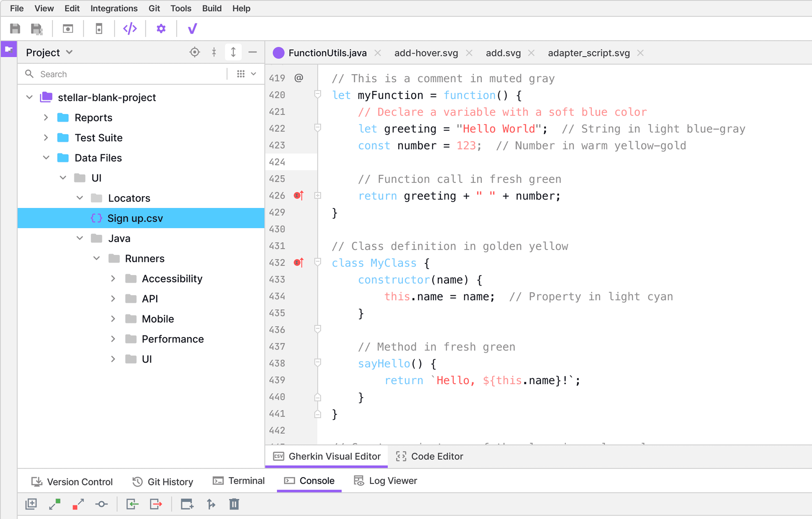Image resolution: width=812 pixels, height=519 pixels.
Task: Click the green import arrow console icon
Action: pyautogui.click(x=132, y=504)
